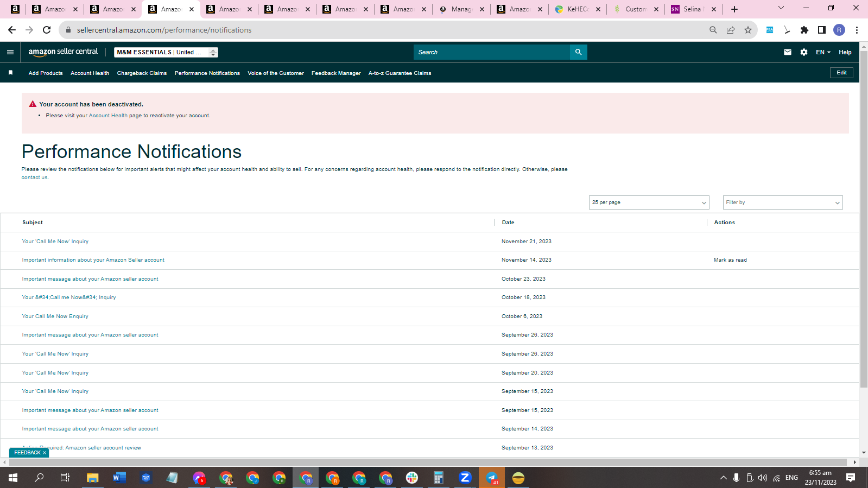Open the Windows notification center

[x=851, y=478]
